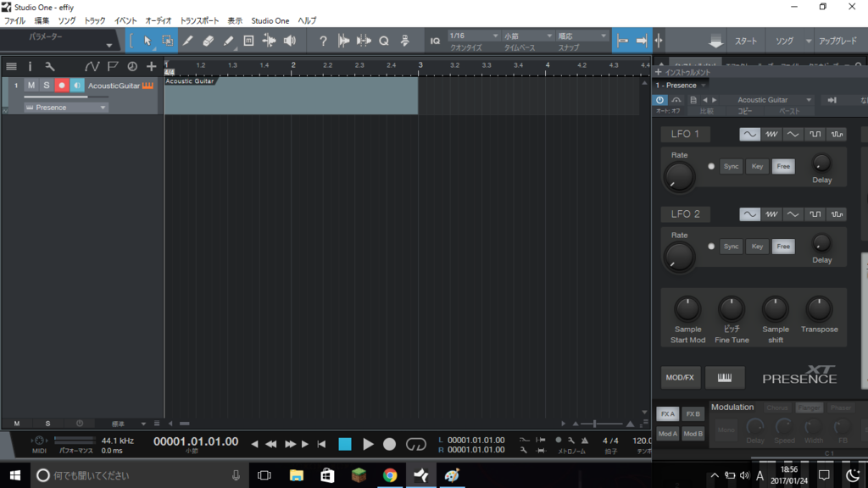Click the Record transport button

(x=390, y=444)
